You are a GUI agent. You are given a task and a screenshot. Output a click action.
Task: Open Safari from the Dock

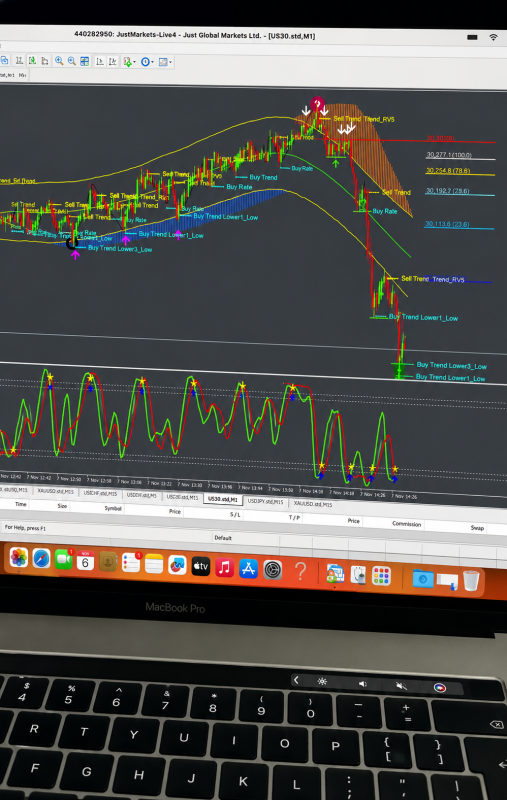[x=42, y=558]
